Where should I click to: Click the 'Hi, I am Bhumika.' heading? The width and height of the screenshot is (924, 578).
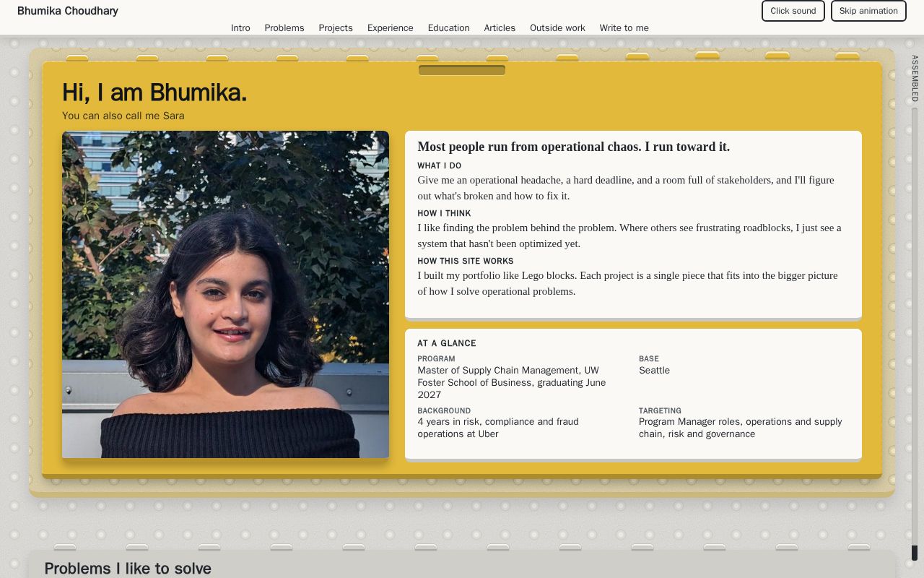pyautogui.click(x=154, y=92)
